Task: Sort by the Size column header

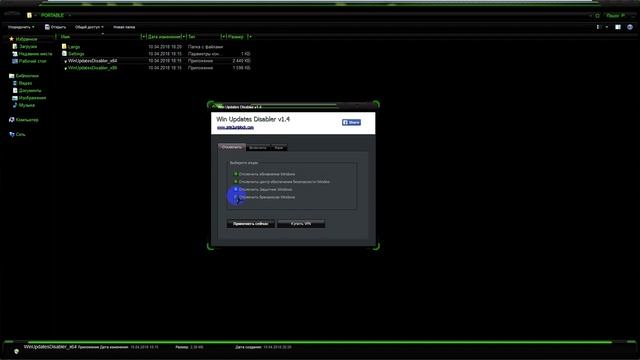Action: click(236, 37)
